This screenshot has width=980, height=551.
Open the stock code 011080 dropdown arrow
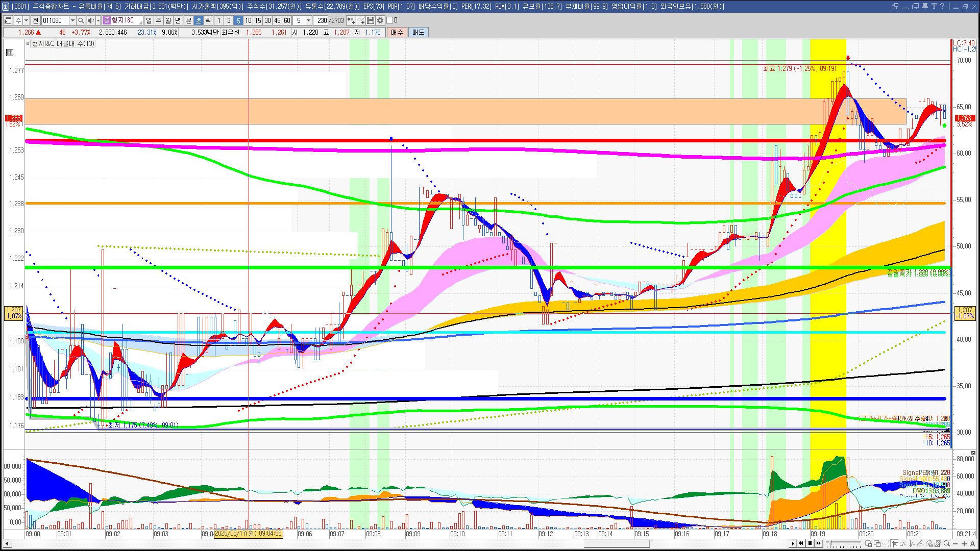(x=72, y=20)
